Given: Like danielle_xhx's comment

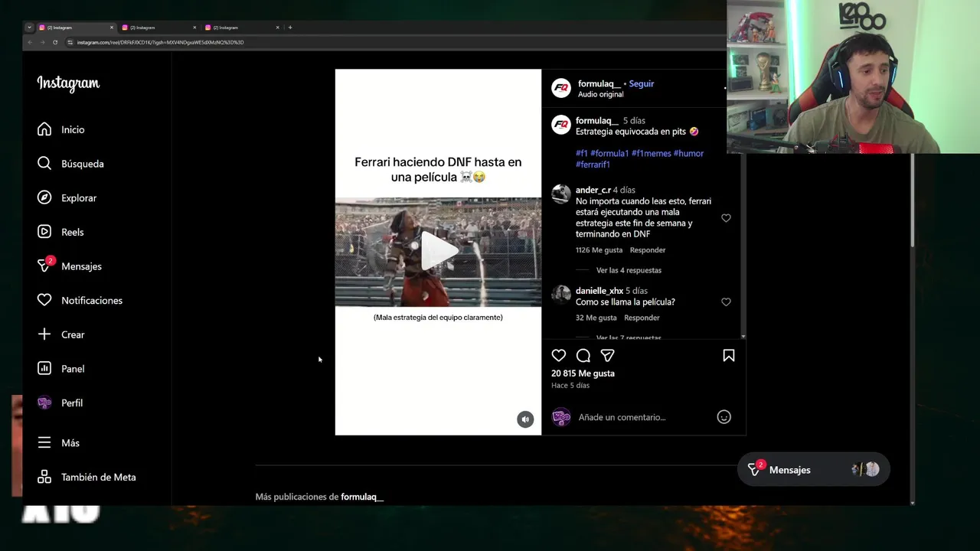Looking at the screenshot, I should point(726,302).
